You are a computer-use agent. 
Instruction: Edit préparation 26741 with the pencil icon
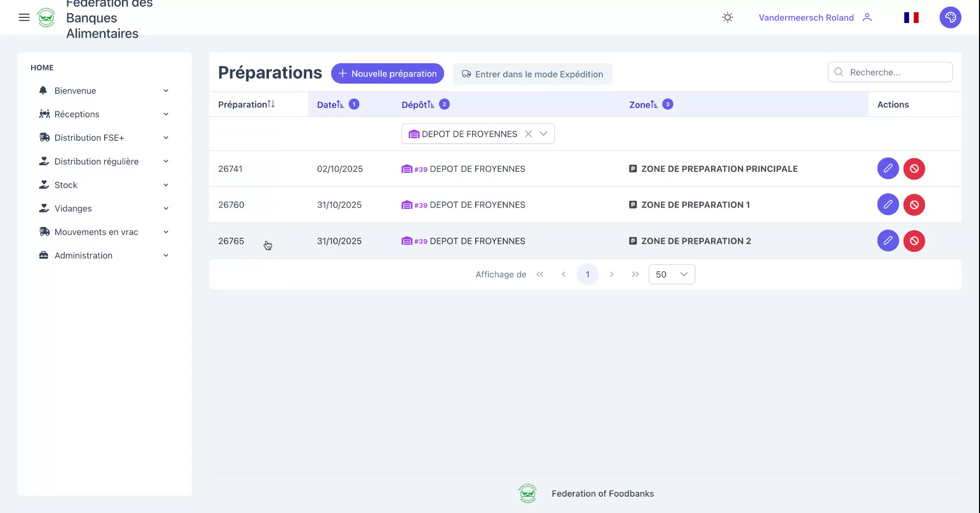tap(888, 168)
